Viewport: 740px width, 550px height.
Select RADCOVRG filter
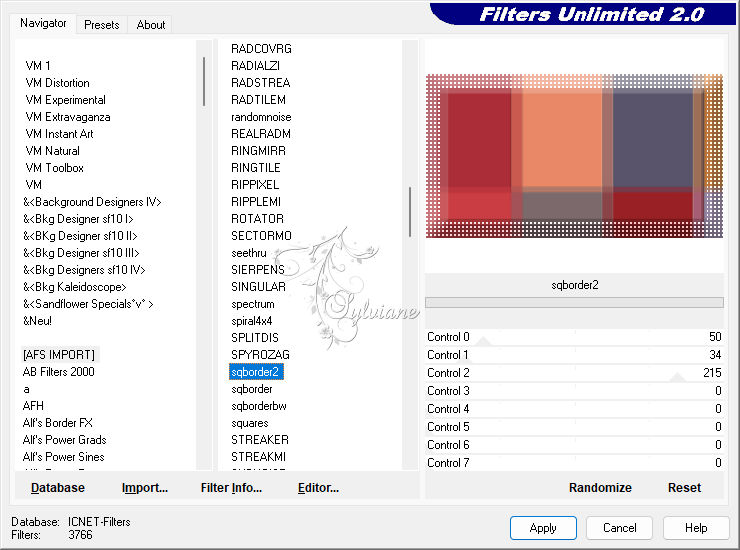click(261, 49)
